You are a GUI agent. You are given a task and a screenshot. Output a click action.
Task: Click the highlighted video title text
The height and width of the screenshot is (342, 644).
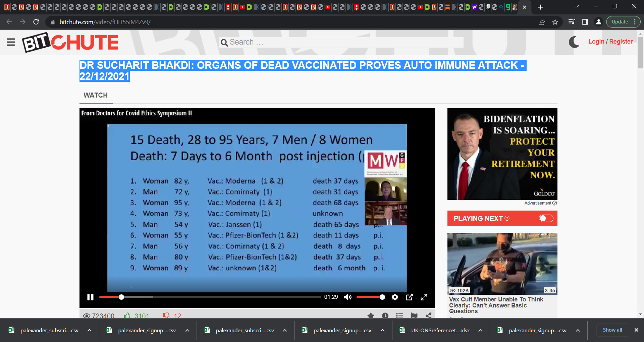click(x=302, y=71)
